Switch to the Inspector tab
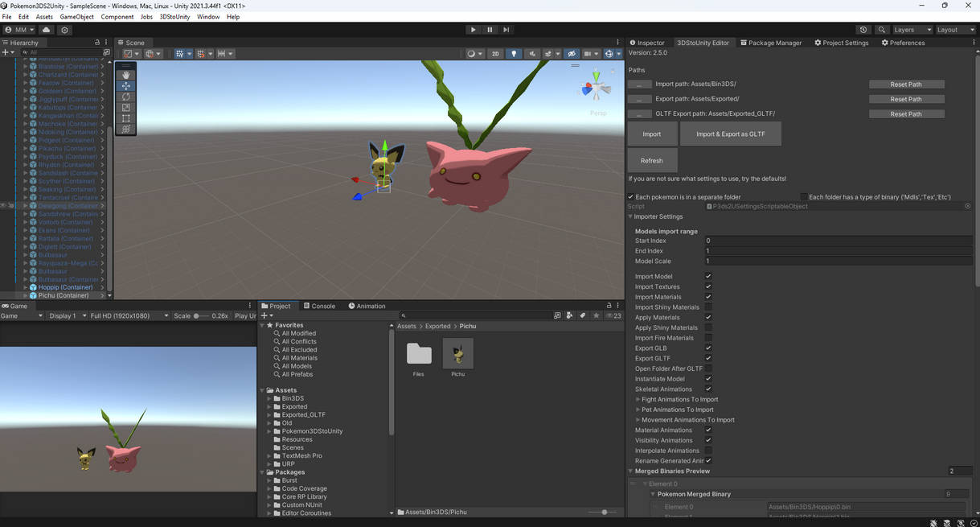The image size is (980, 527). coord(647,43)
